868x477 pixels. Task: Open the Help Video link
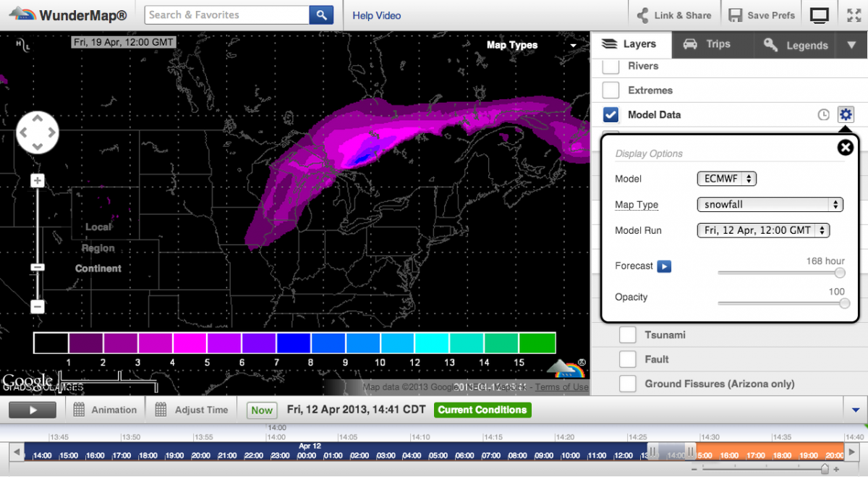(377, 15)
